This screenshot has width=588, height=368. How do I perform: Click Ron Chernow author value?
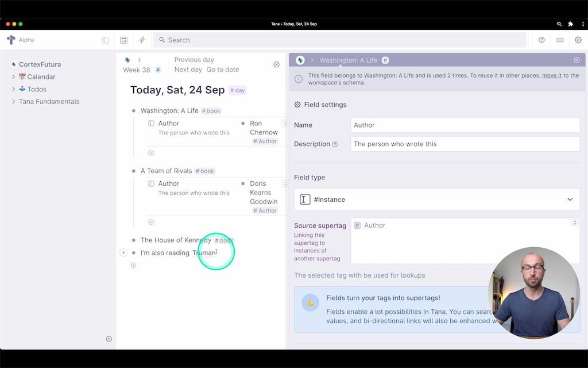pos(264,128)
